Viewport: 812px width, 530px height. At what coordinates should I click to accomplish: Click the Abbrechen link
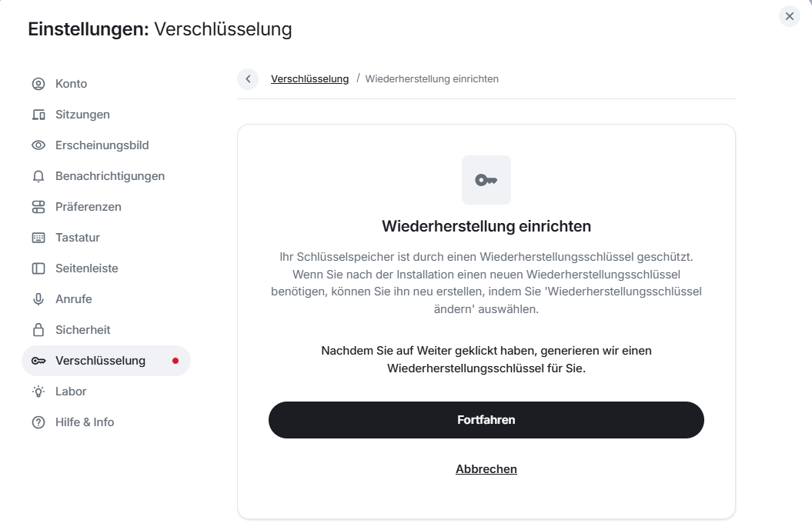point(486,468)
